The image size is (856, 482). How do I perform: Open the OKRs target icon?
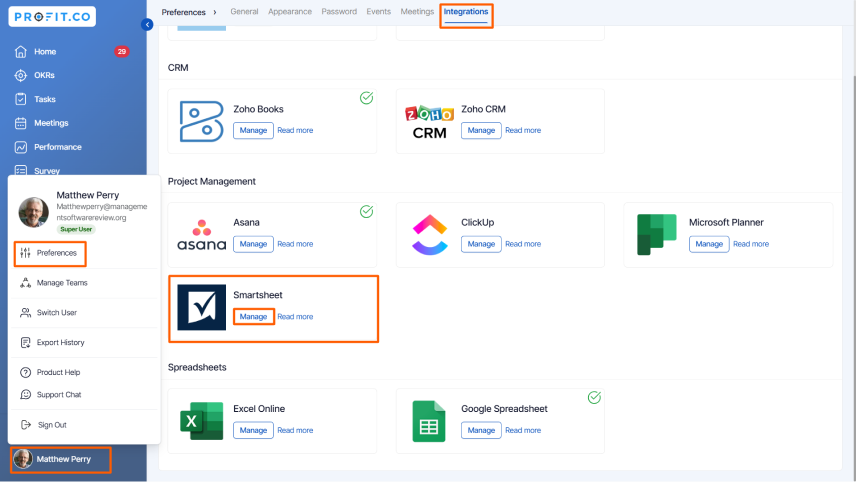21,75
